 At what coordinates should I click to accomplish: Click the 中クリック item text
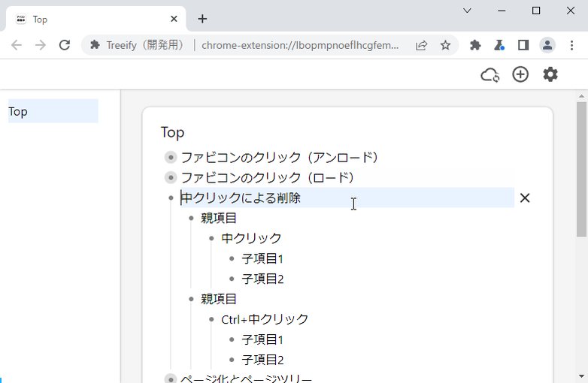tap(251, 238)
